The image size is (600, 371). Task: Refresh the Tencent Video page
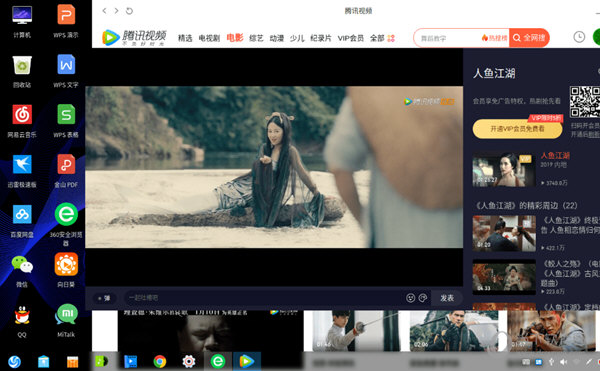pyautogui.click(x=129, y=11)
